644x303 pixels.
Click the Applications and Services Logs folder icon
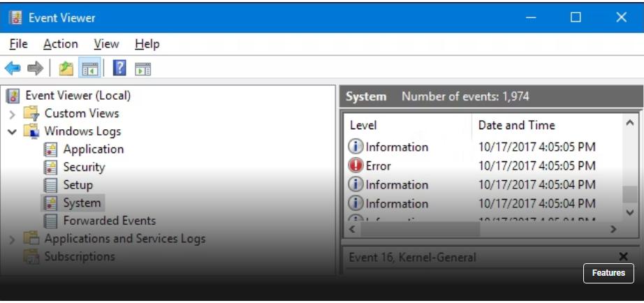[x=31, y=239]
